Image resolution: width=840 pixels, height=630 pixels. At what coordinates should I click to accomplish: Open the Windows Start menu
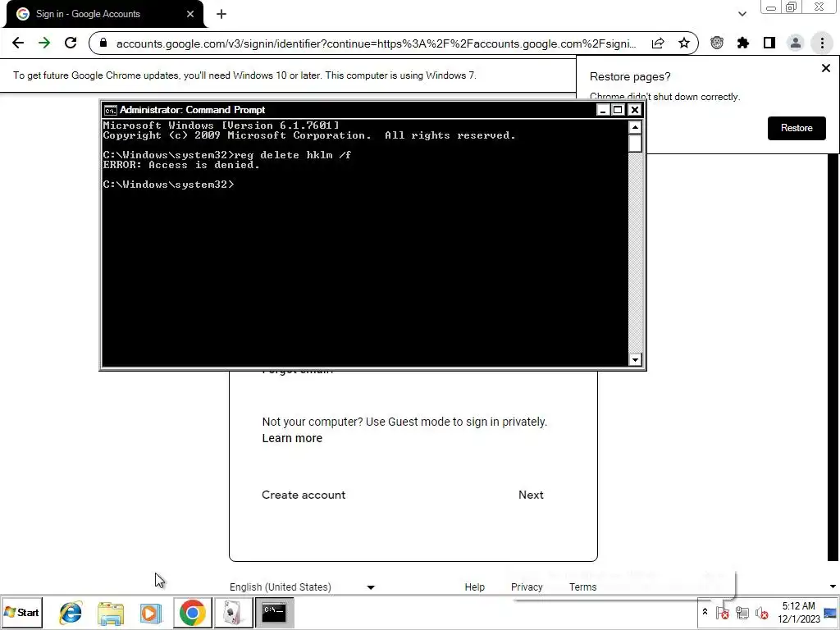pyautogui.click(x=21, y=612)
